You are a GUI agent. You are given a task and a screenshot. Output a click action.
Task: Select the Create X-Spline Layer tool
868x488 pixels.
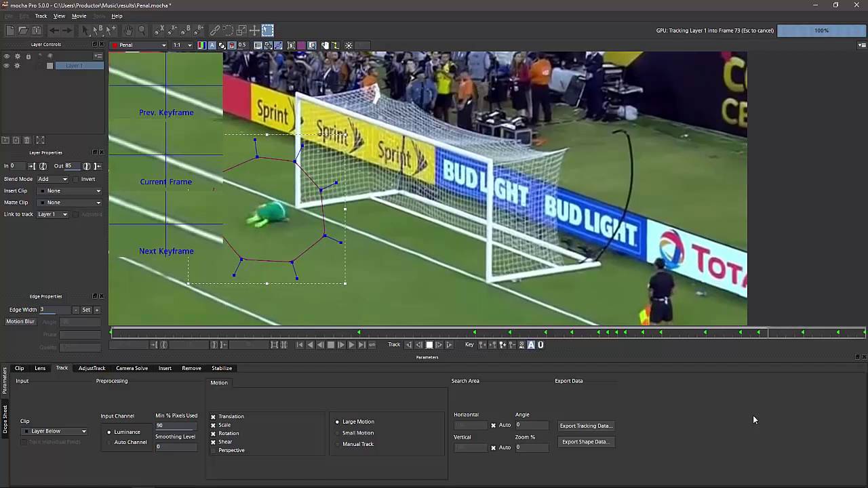[159, 30]
